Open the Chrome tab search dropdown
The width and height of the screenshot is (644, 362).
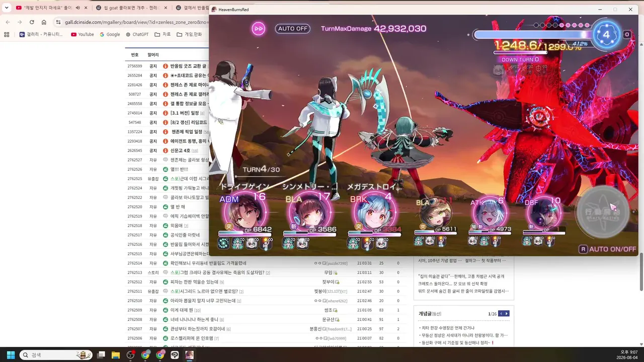(x=7, y=8)
